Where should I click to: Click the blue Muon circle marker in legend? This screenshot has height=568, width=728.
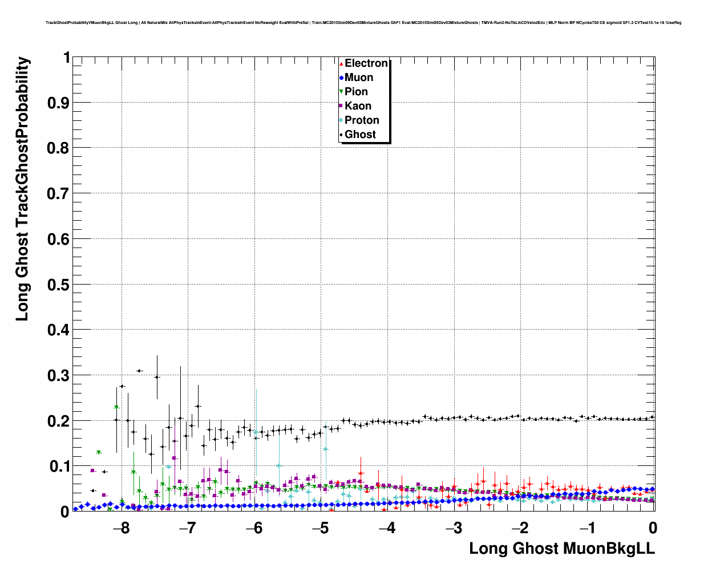[x=341, y=78]
